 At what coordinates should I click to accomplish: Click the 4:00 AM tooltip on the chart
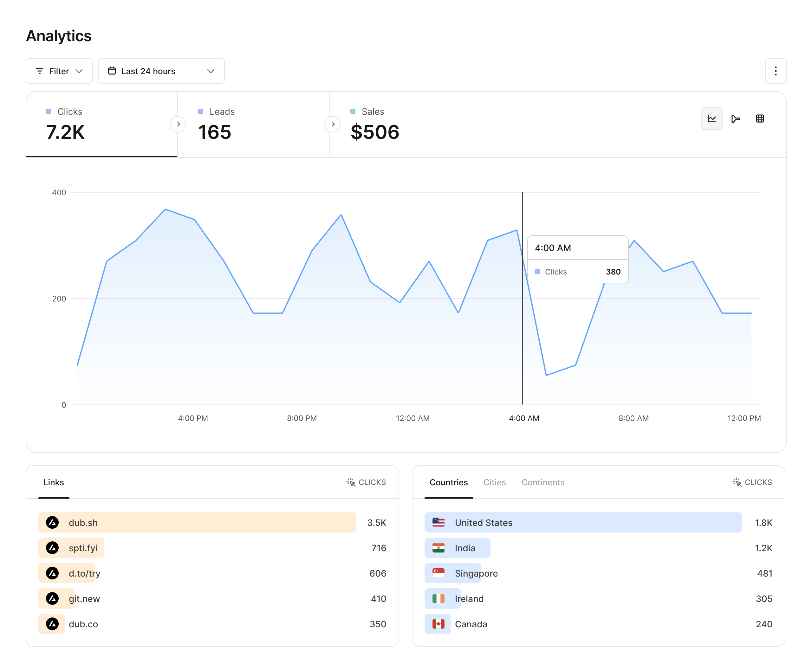click(578, 259)
